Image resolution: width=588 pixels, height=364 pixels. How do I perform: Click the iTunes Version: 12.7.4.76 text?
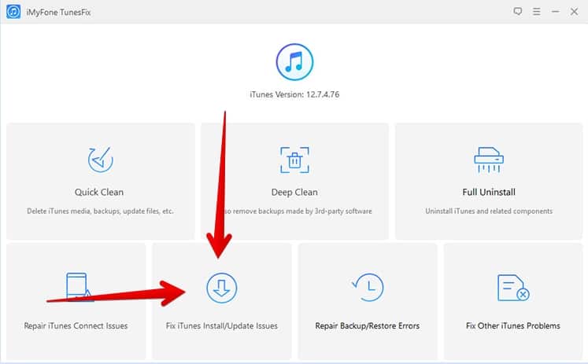pyautogui.click(x=294, y=94)
